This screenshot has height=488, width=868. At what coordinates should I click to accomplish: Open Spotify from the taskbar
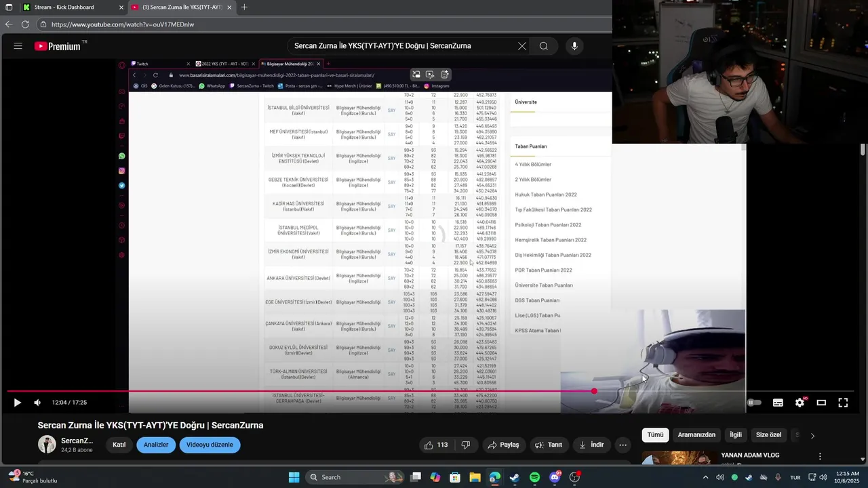534,477
